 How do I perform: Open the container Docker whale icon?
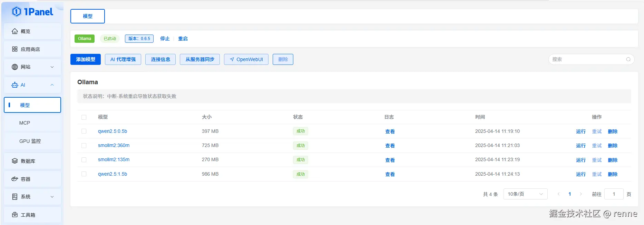click(x=15, y=179)
